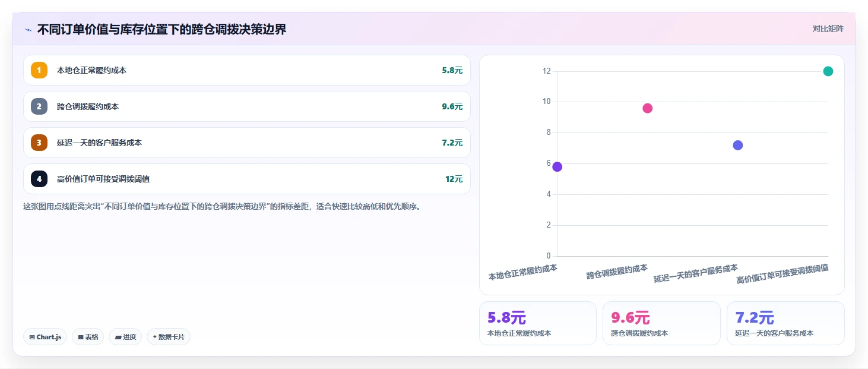This screenshot has height=369, width=868.
Task: Click the header icon beside the title
Action: point(28,29)
